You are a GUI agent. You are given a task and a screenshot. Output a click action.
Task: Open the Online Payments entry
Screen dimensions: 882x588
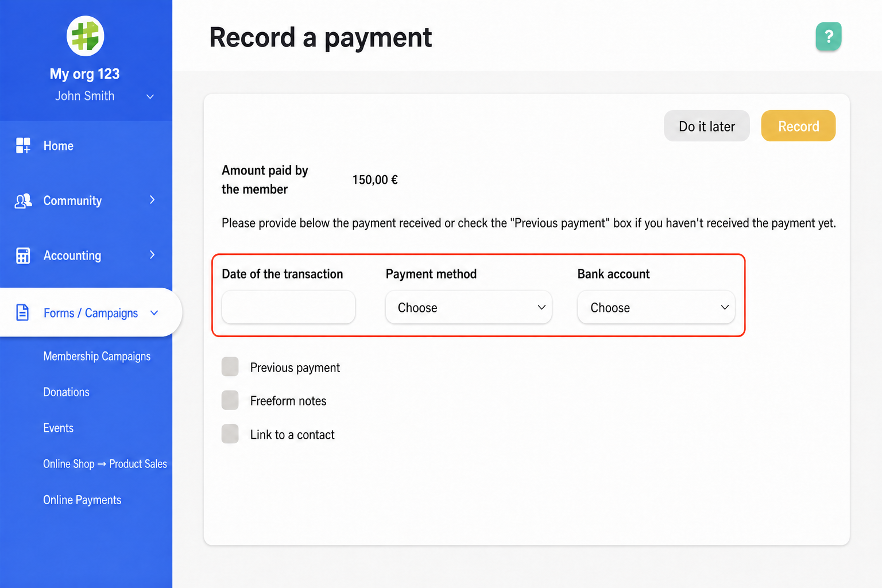click(x=82, y=500)
